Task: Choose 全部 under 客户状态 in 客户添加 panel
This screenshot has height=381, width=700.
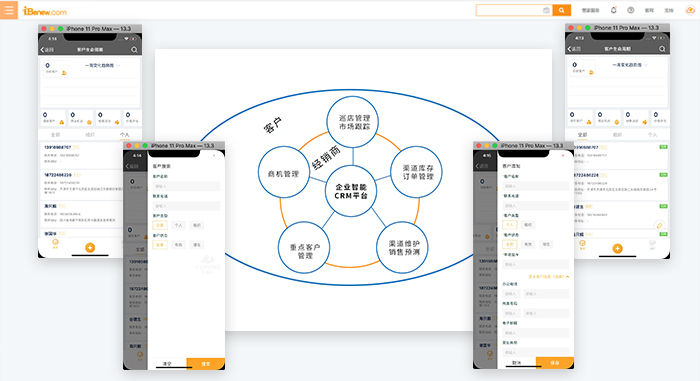Action: coord(510,244)
